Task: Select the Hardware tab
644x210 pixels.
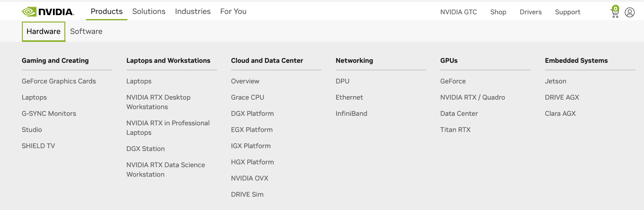Action: (x=43, y=31)
